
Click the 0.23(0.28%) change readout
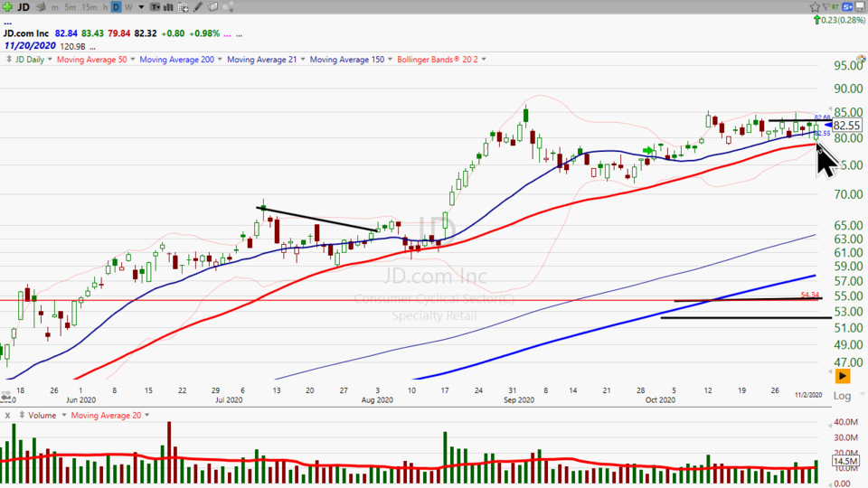(x=839, y=20)
